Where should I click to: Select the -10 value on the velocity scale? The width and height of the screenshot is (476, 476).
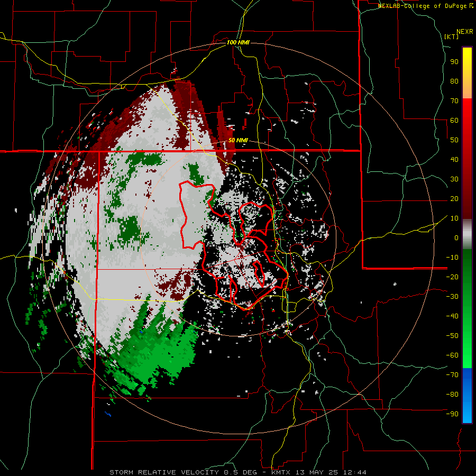coord(452,258)
